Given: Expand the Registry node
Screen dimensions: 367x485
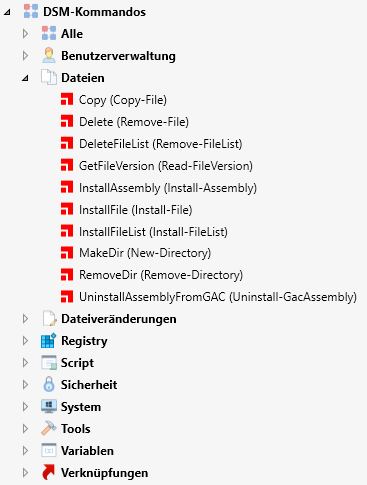Looking at the screenshot, I should (x=25, y=341).
